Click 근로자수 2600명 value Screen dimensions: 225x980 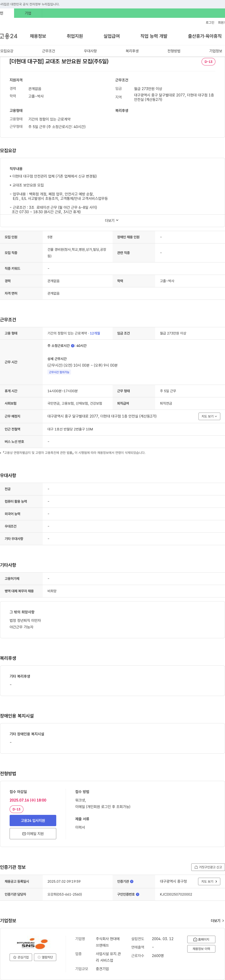[x=158, y=956]
